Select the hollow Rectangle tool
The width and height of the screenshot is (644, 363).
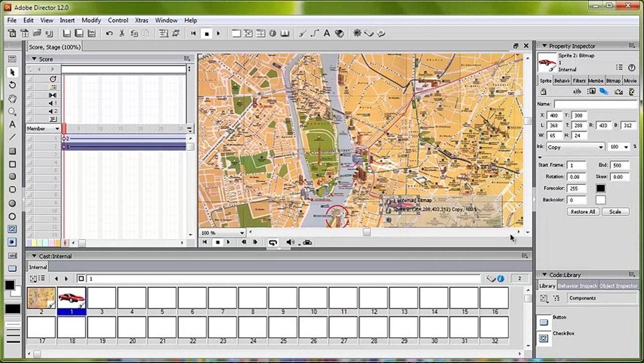13,164
